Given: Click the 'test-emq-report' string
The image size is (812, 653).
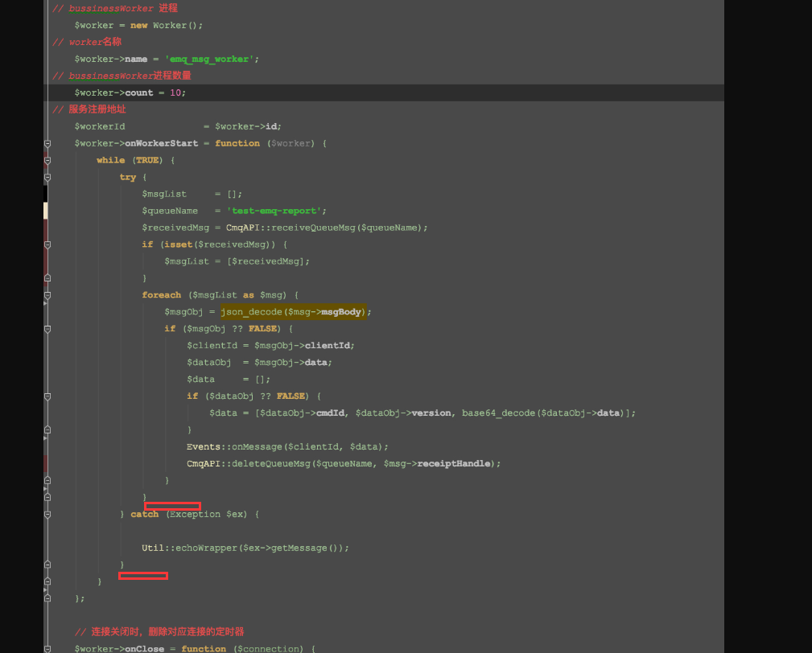Looking at the screenshot, I should (x=274, y=211).
